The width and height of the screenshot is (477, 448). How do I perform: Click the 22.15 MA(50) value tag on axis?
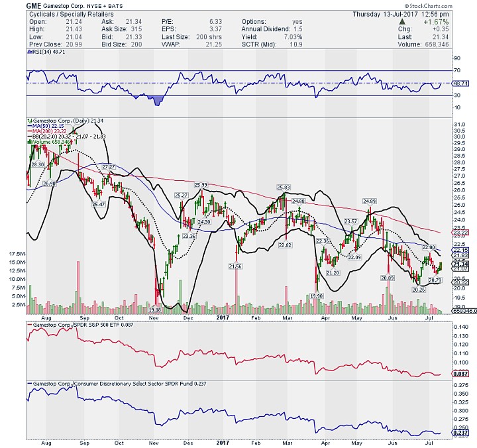[x=460, y=250]
